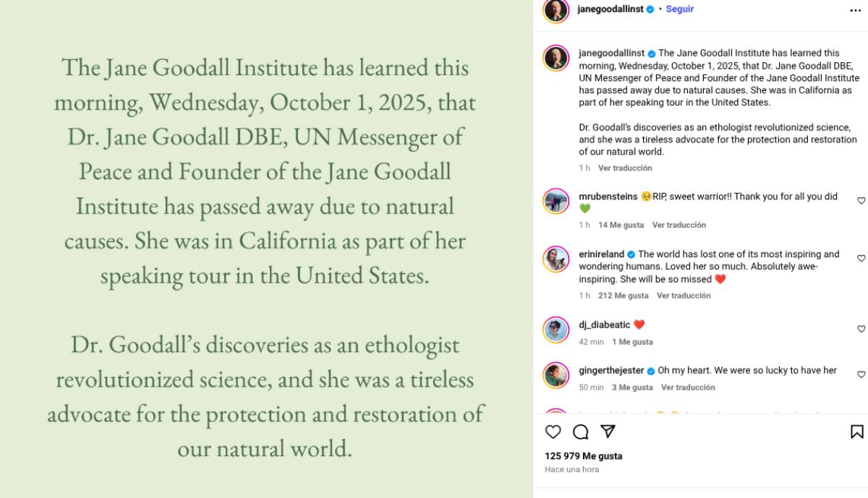View the 125 979 Me gusta list
Image resolution: width=868 pixels, height=498 pixels.
[x=584, y=456]
